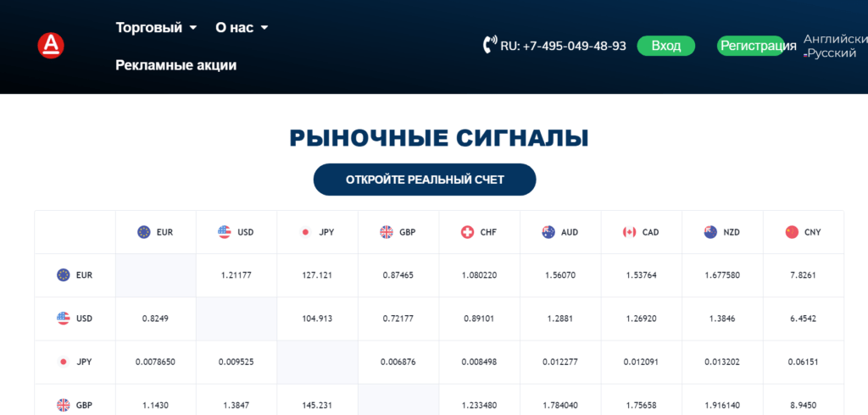Screen dimensions: 868x415
Task: Click the CNY flag in column header
Action: point(792,232)
